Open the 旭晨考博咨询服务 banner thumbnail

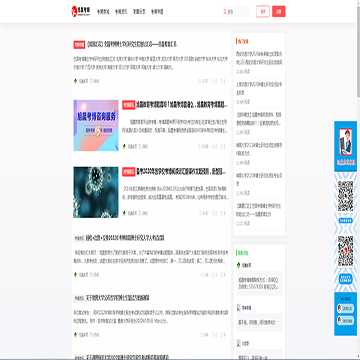coord(96,125)
